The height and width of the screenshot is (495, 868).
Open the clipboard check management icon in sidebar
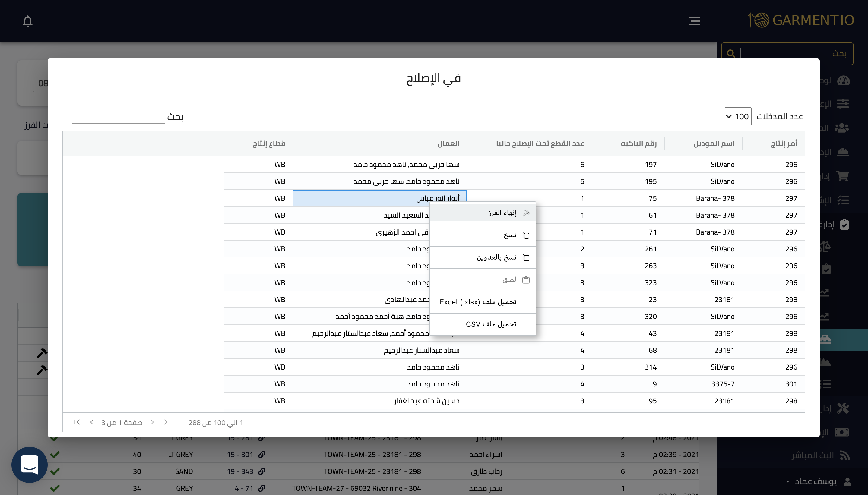click(x=844, y=224)
